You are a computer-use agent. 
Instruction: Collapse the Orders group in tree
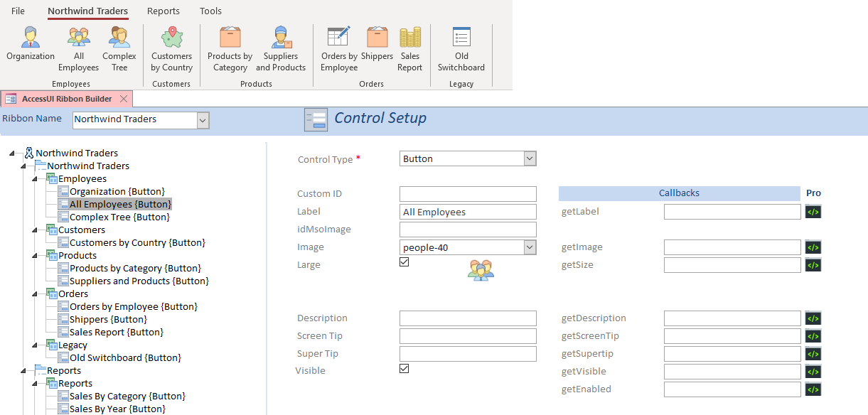(x=35, y=294)
